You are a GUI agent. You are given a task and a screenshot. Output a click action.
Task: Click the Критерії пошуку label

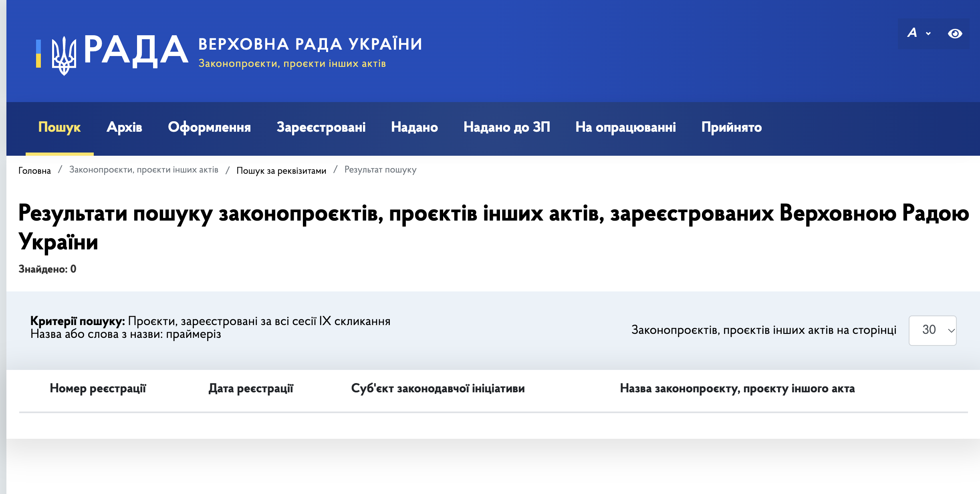coord(78,321)
